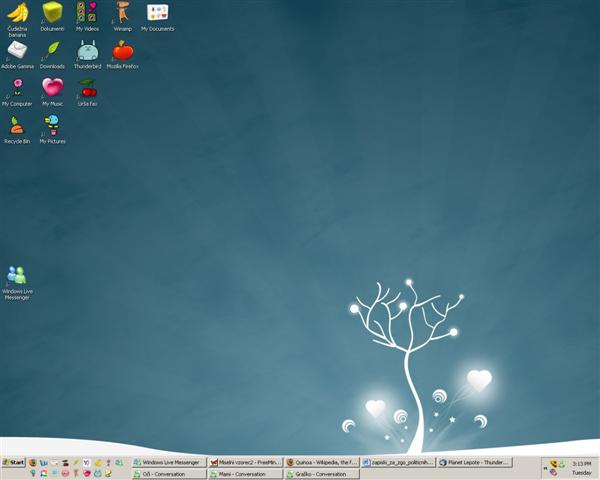600x480 pixels.
Task: Expand hidden system tray icons arrow
Action: 545,469
